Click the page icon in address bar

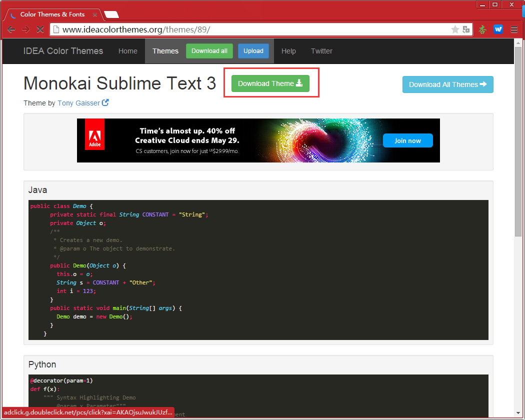coord(56,29)
